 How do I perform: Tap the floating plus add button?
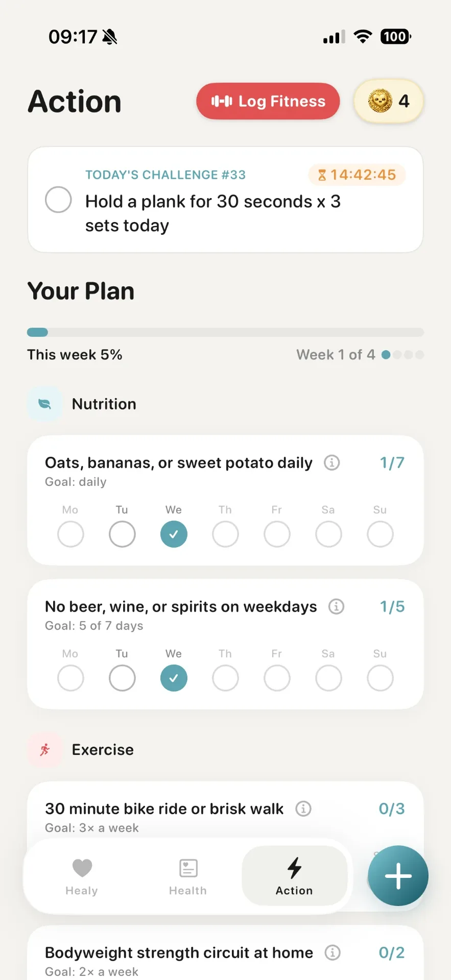398,876
